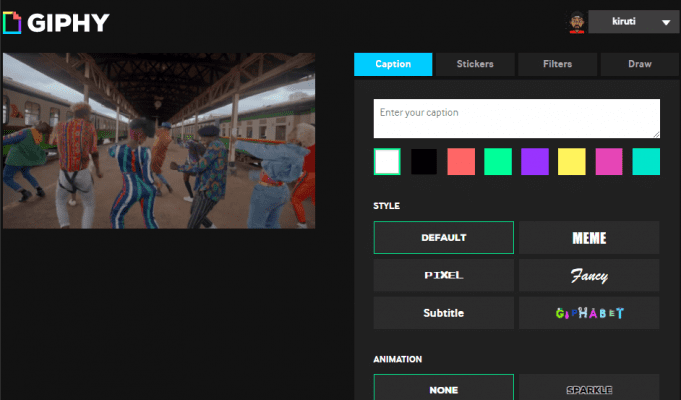Select the Subtitle caption style

443,313
